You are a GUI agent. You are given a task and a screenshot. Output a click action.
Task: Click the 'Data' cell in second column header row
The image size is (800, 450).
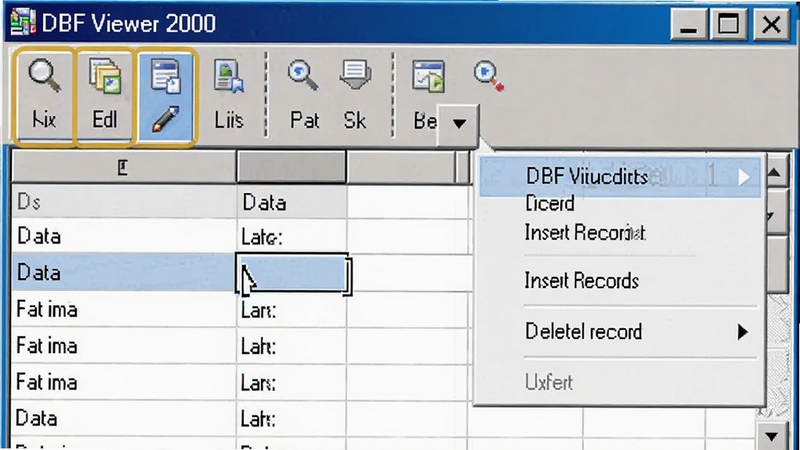291,202
